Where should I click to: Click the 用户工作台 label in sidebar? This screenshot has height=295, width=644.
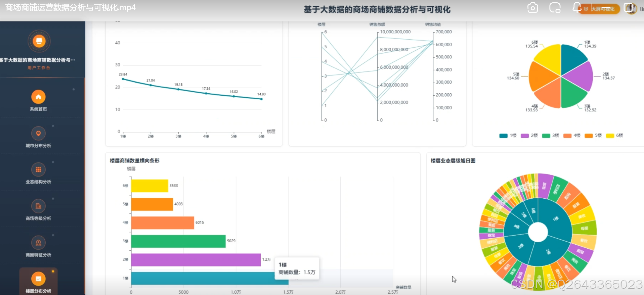(39, 68)
